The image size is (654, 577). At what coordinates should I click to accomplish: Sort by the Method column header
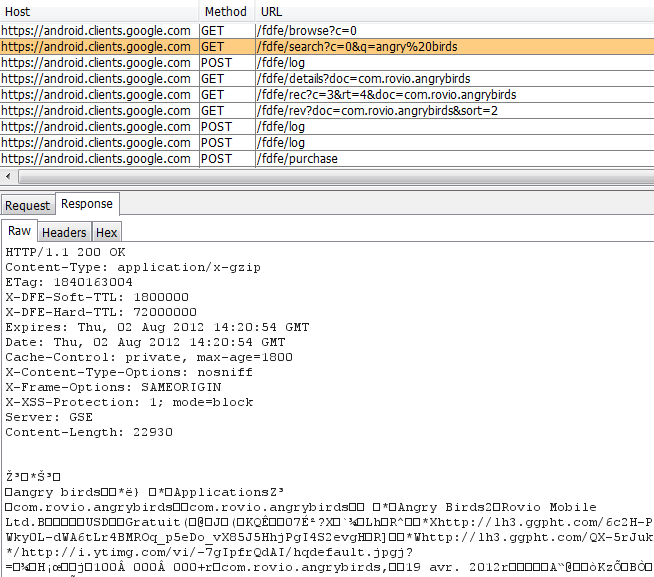coord(226,11)
